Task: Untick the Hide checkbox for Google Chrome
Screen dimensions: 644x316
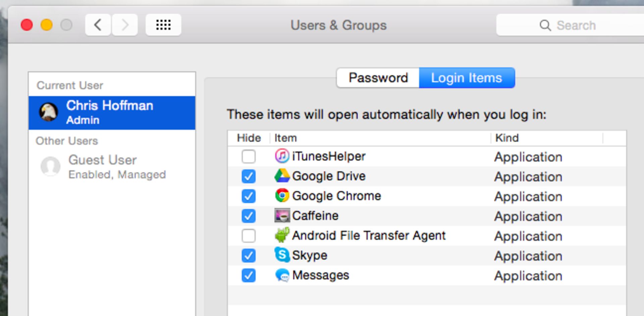Action: pos(249,196)
